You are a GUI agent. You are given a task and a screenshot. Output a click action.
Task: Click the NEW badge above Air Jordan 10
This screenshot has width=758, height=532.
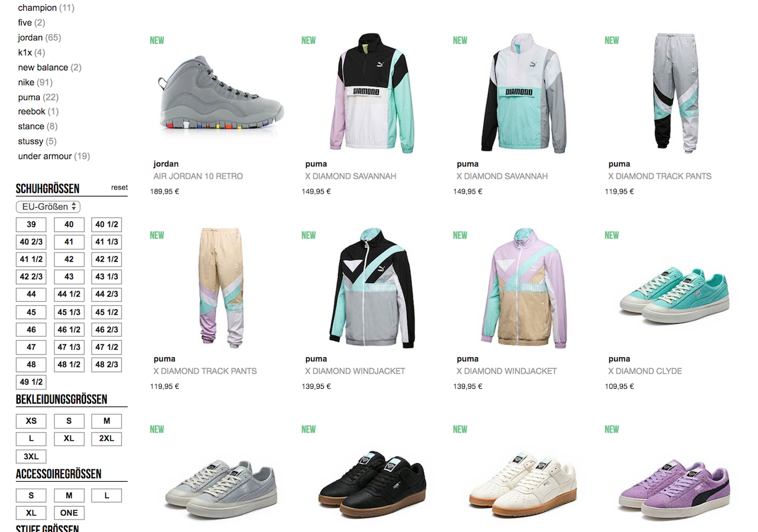coord(157,40)
